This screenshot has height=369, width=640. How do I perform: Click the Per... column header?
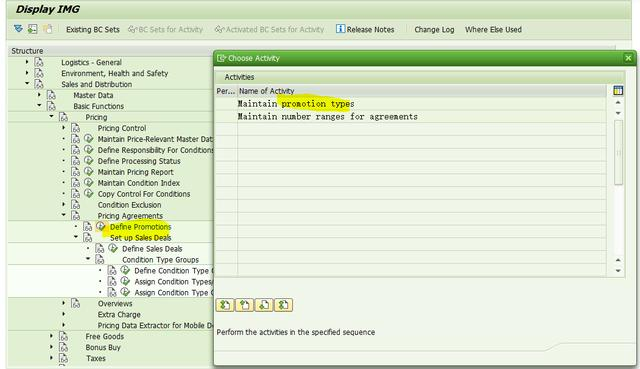[x=226, y=91]
